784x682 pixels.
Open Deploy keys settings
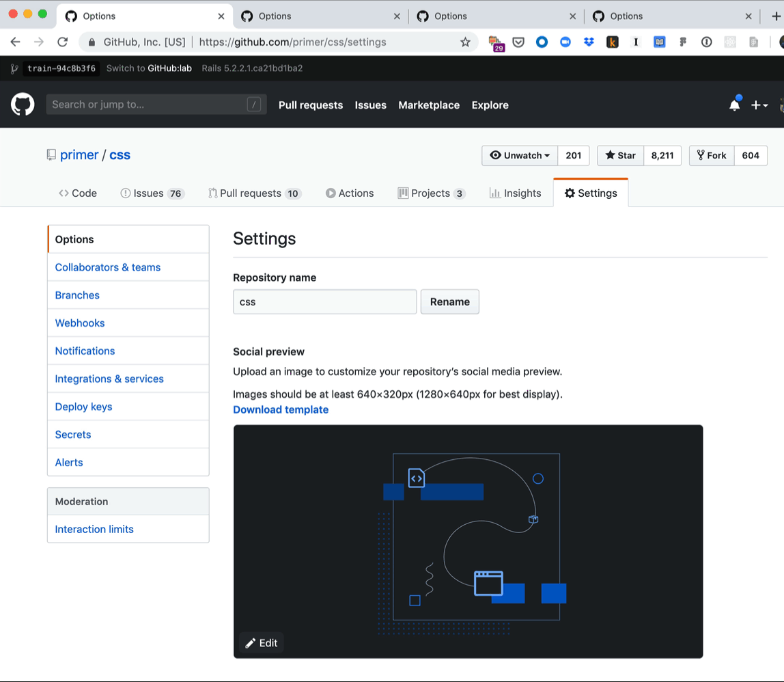83,406
